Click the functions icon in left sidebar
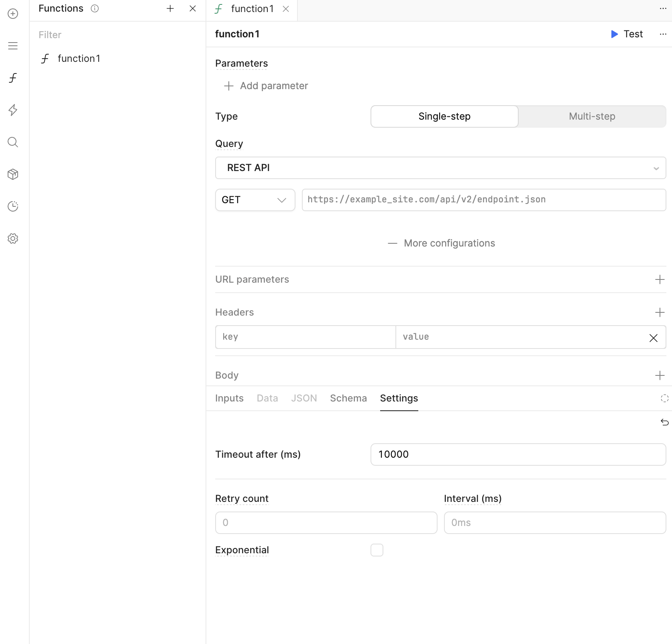Viewport: 672px width, 644px height. [x=13, y=78]
